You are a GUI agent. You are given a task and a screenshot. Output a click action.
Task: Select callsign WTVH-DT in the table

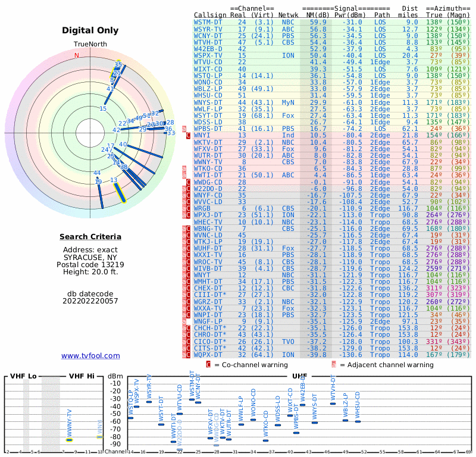pos(208,42)
